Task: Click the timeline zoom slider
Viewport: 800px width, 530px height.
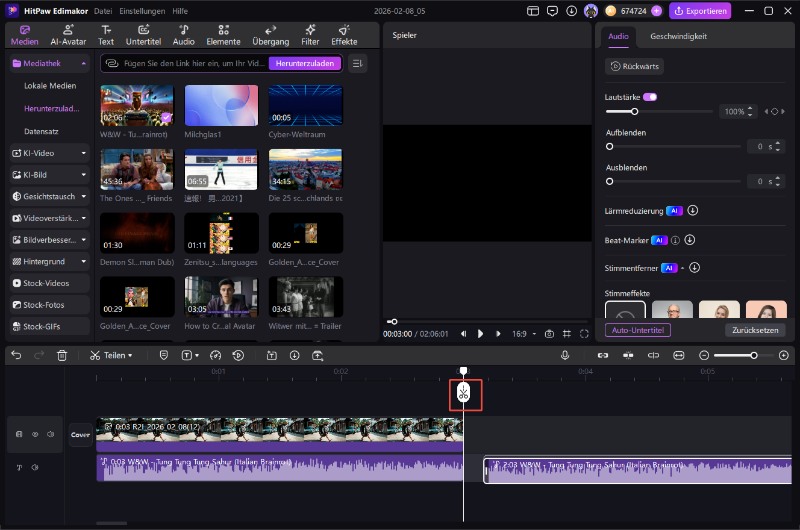Action: [754, 355]
